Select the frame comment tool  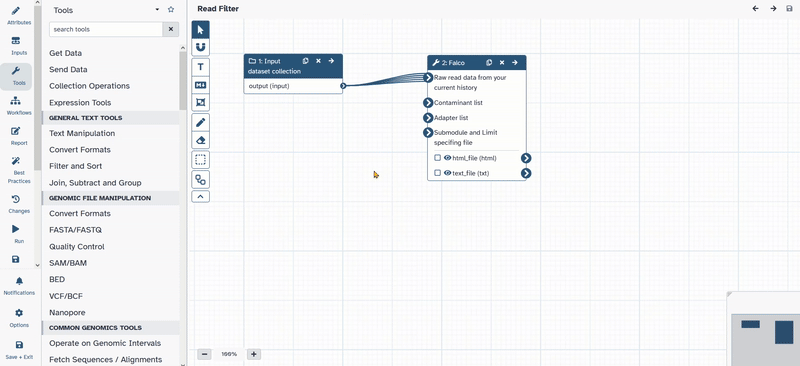[201, 103]
